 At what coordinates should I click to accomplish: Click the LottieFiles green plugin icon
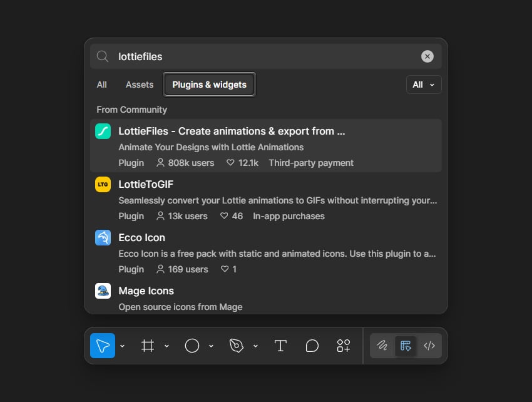(103, 131)
